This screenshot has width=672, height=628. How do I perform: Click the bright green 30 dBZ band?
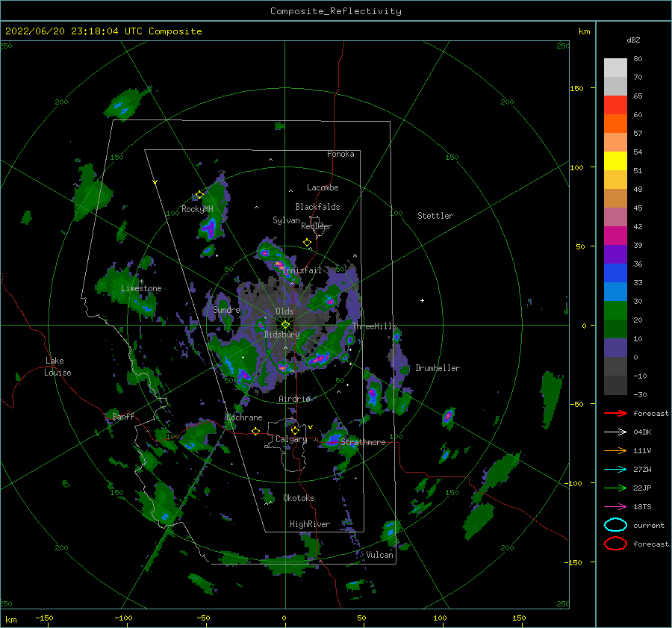pos(615,311)
